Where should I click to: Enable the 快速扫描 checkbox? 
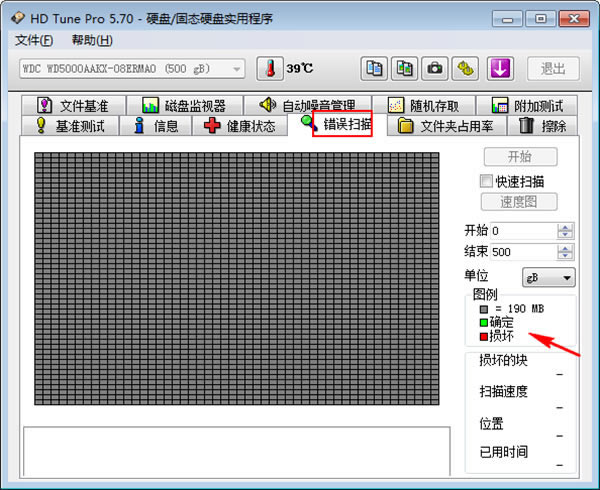coord(486,181)
